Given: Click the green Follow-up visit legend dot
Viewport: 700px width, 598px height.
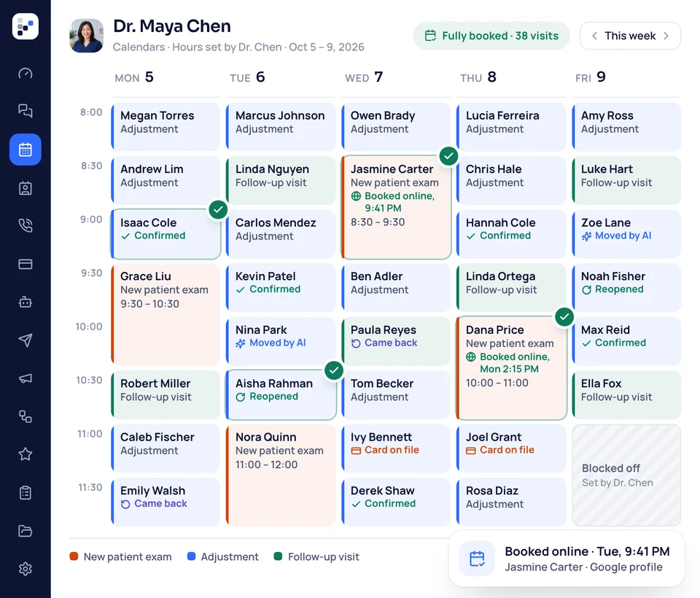Looking at the screenshot, I should coord(278,556).
